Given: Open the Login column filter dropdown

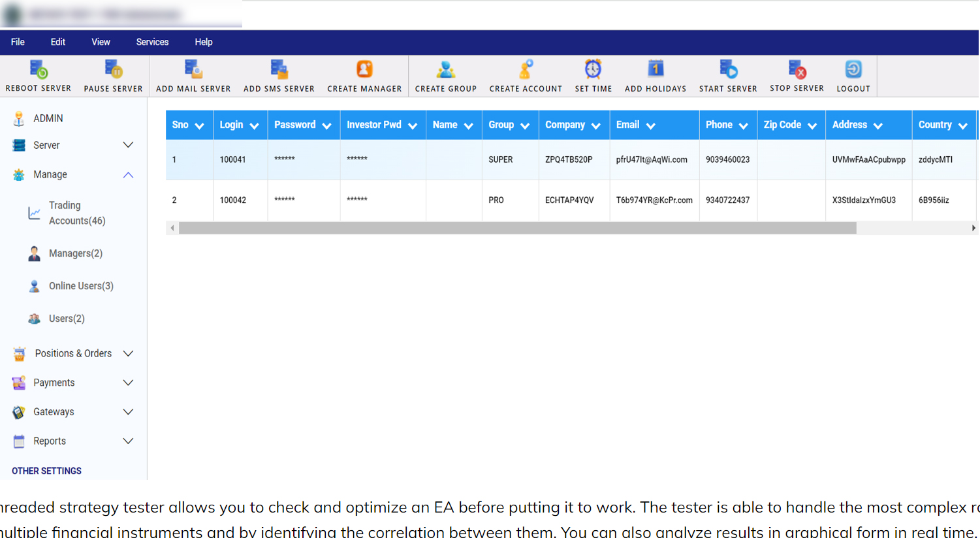Looking at the screenshot, I should click(x=254, y=125).
